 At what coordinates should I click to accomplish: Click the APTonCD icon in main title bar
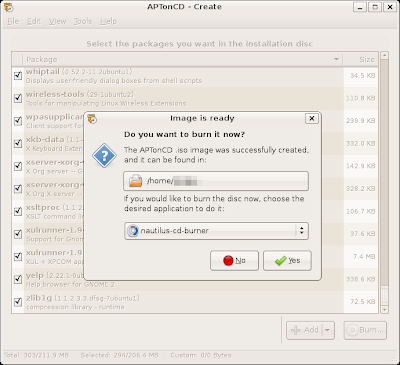9,7
